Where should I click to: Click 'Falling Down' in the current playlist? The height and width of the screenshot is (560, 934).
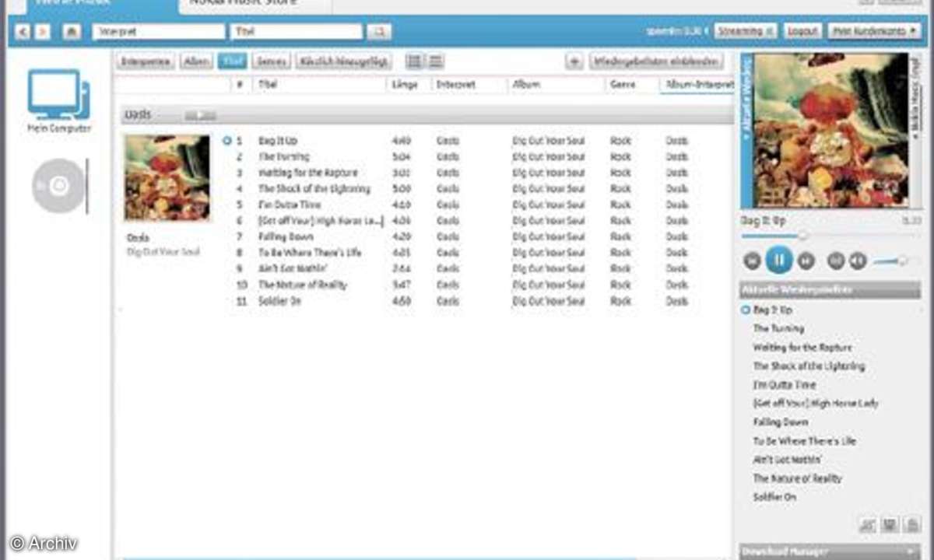(x=781, y=422)
